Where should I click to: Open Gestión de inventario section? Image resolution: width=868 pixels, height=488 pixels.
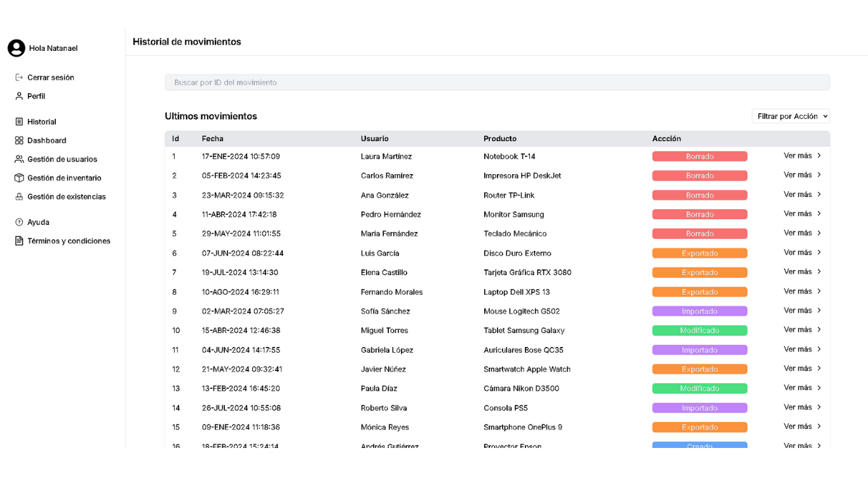pyautogui.click(x=64, y=178)
